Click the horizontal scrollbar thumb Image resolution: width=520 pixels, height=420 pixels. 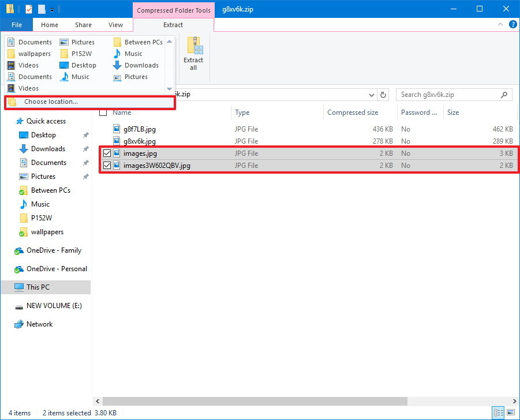click(255, 401)
